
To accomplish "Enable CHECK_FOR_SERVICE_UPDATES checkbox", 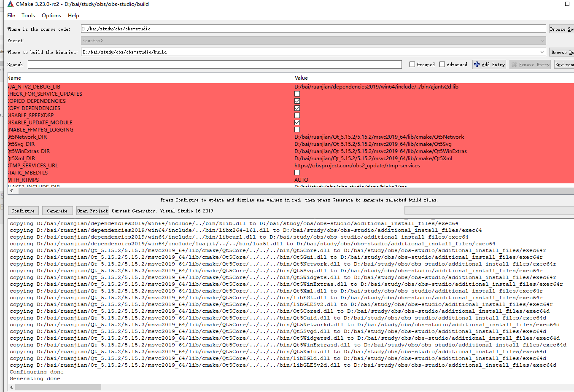I will point(297,94).
